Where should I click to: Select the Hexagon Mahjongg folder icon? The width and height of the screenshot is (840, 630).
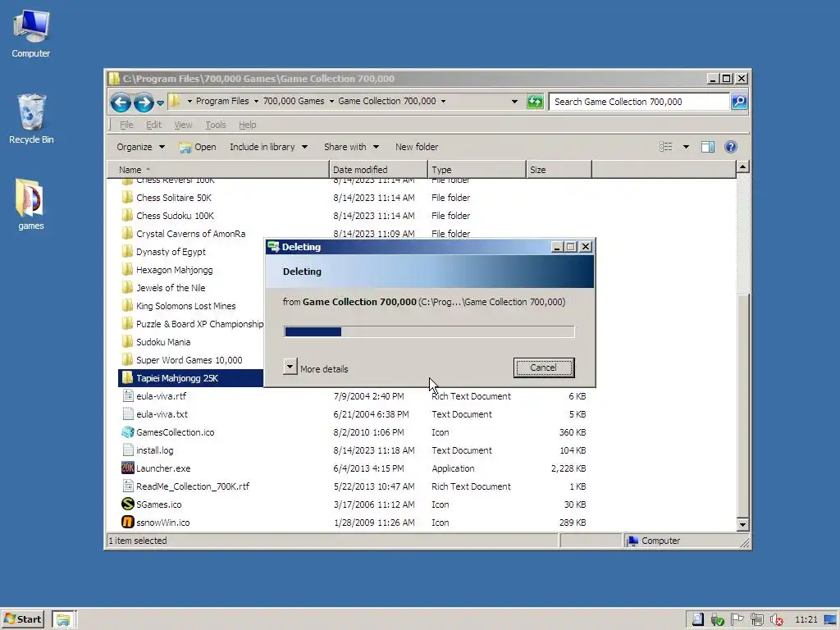click(x=127, y=270)
